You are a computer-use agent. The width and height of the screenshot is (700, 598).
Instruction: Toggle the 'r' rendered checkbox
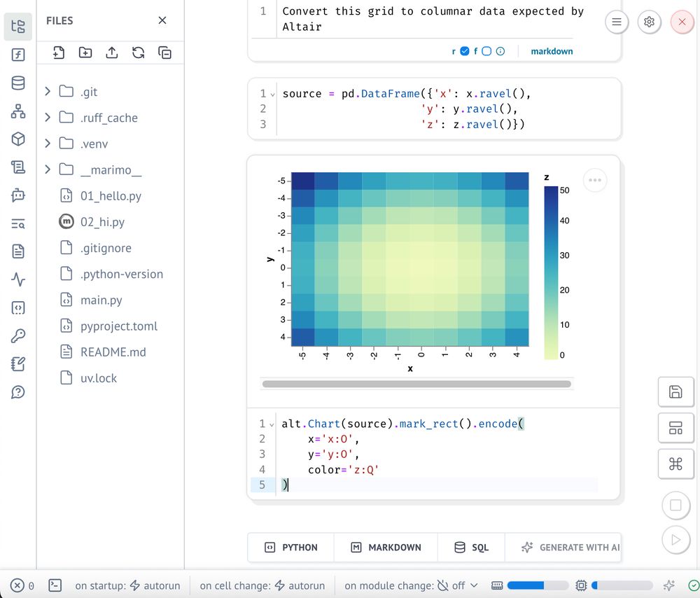[465, 51]
